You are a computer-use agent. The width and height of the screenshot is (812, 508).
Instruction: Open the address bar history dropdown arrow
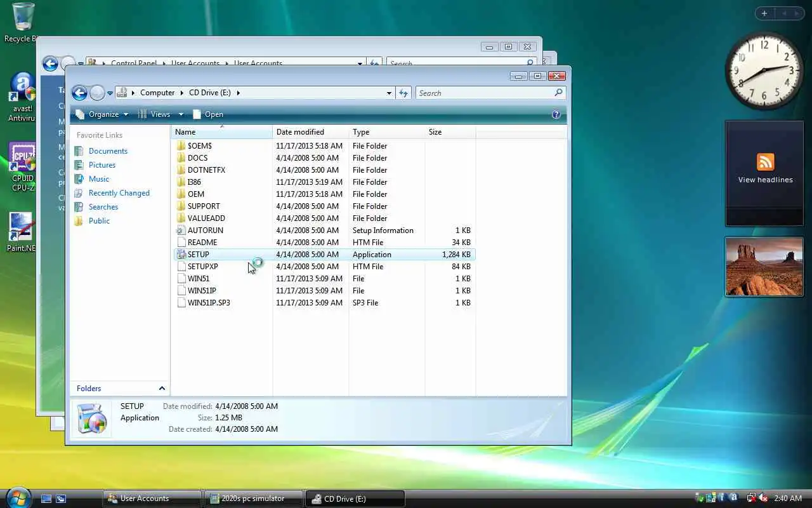click(389, 93)
